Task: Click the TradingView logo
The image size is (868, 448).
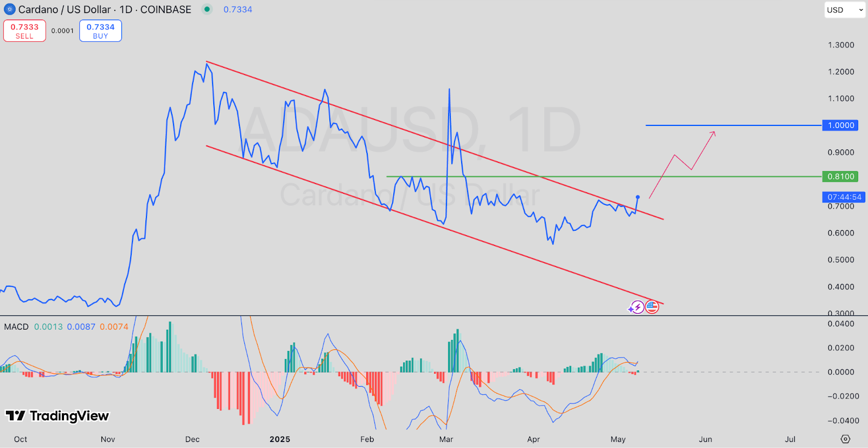Action: pyautogui.click(x=57, y=416)
